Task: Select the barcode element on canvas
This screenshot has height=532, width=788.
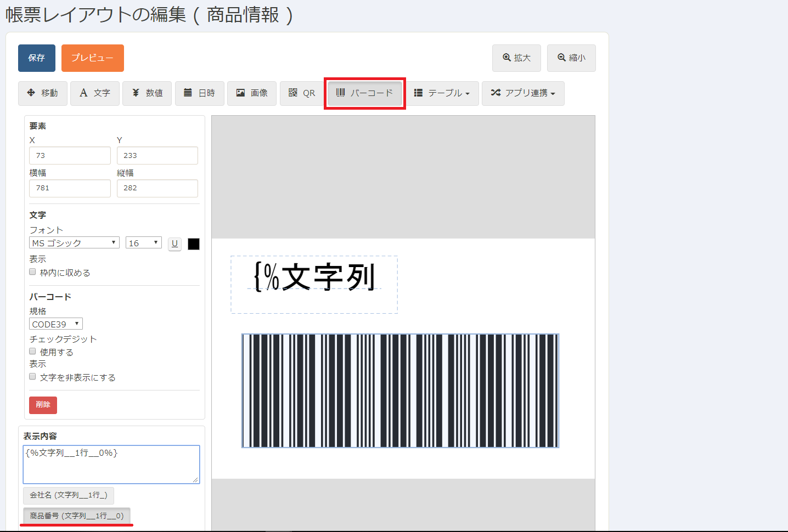Action: click(x=401, y=390)
